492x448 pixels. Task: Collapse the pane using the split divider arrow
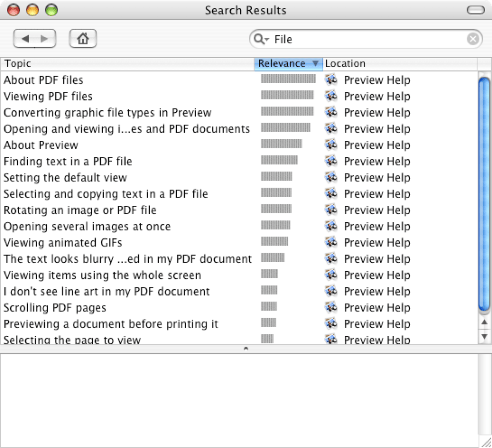coord(246,348)
